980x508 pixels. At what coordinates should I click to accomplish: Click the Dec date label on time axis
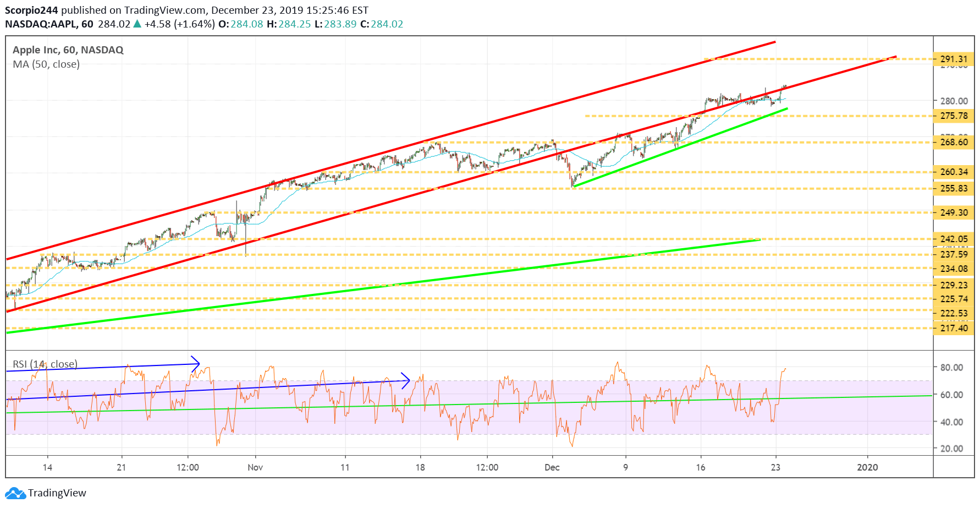click(x=552, y=467)
